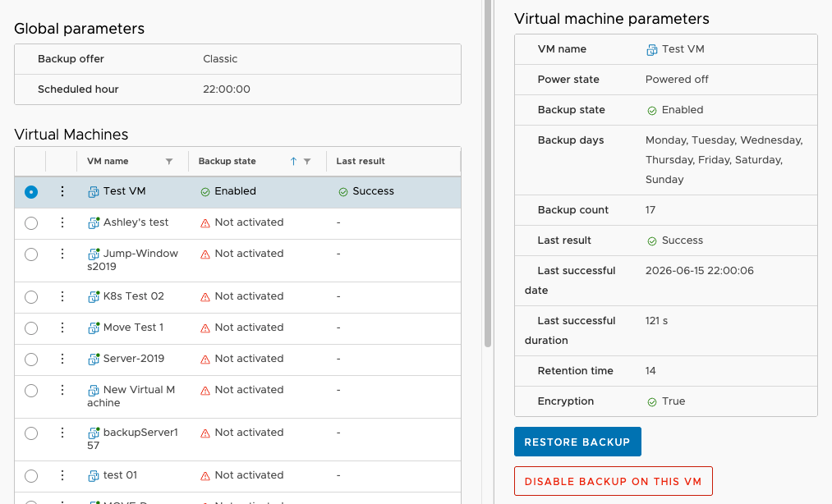The height and width of the screenshot is (504, 832).
Task: Select the test 01 radio button
Action: click(31, 476)
